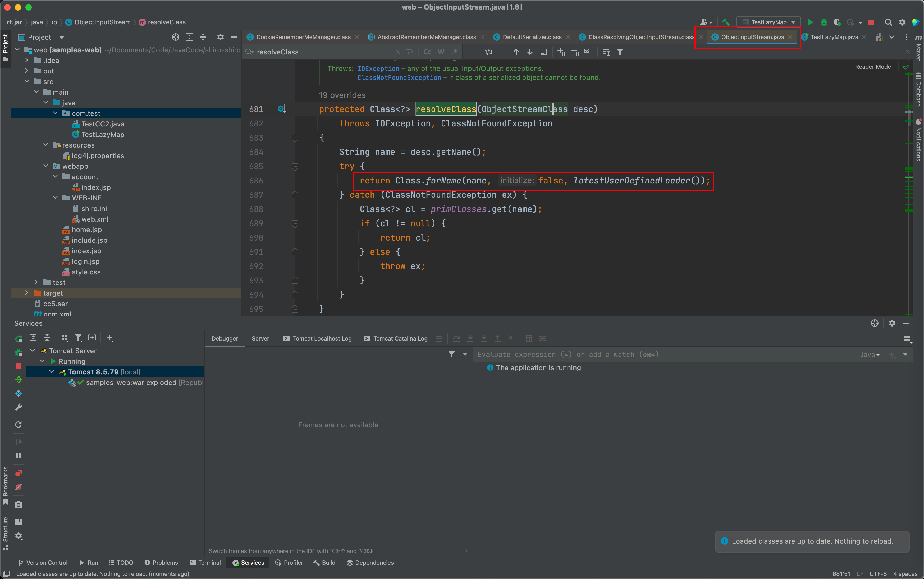
Task: Toggle Match Case in search bar
Action: (x=427, y=52)
